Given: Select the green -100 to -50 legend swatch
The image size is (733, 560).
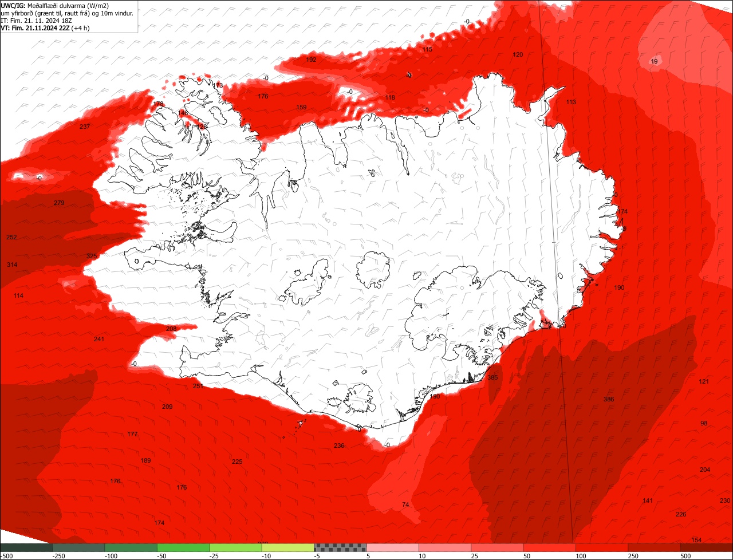Looking at the screenshot, I should (x=131, y=547).
